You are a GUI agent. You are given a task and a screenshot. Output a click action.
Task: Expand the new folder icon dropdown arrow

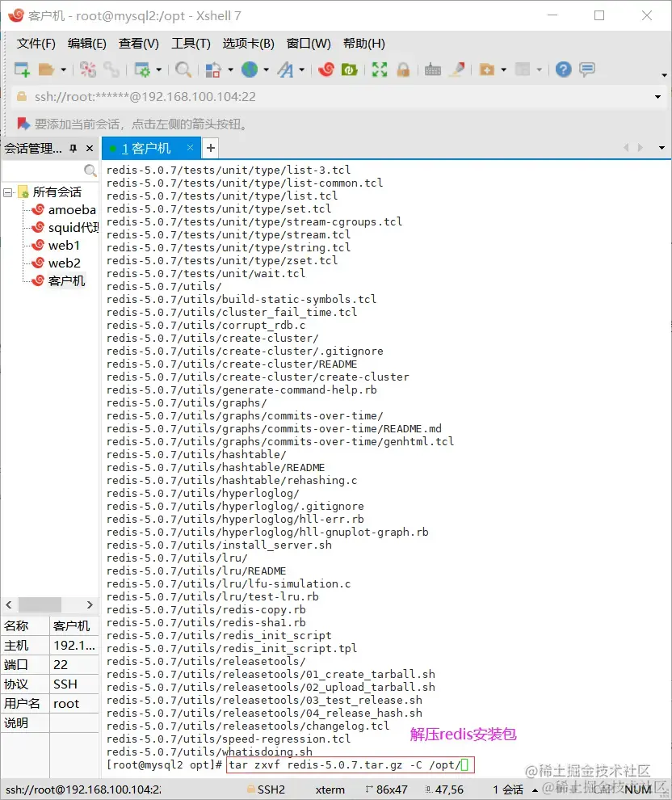click(504, 69)
